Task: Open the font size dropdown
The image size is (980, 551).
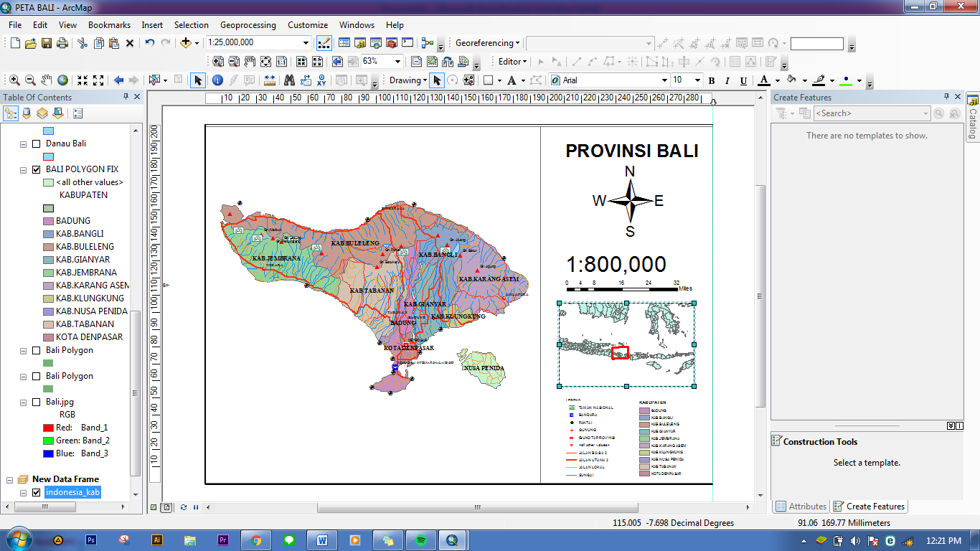Action: click(696, 80)
